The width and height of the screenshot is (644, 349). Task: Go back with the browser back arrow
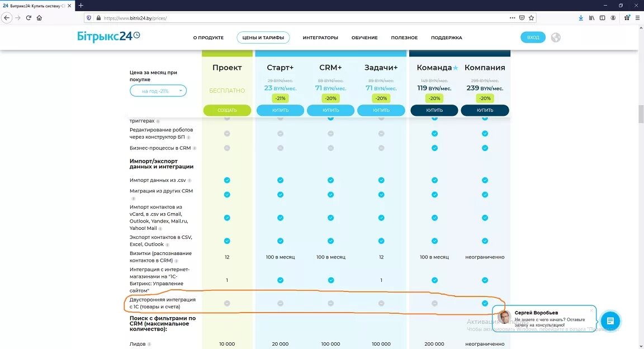pos(7,18)
